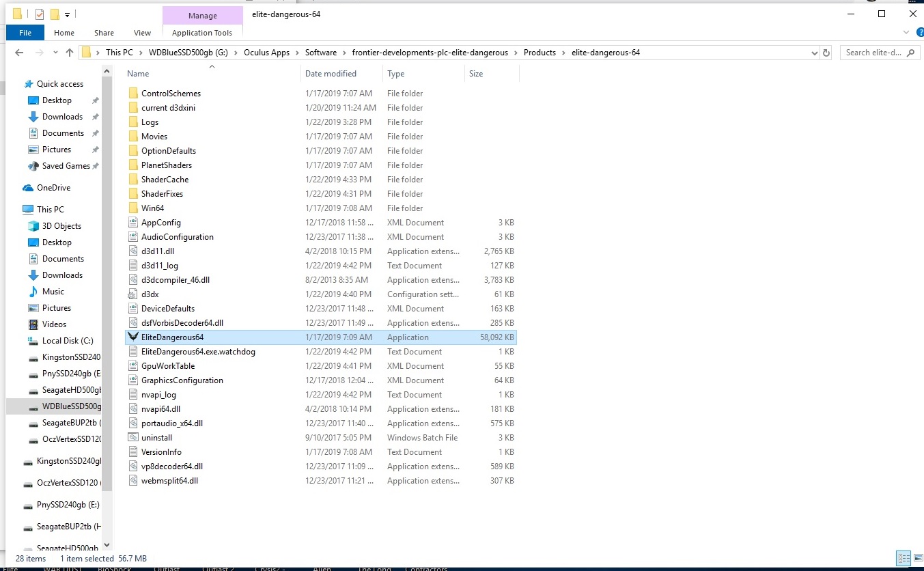Select the portaudio_x64.dll file name
This screenshot has width=924, height=571.
pyautogui.click(x=172, y=423)
